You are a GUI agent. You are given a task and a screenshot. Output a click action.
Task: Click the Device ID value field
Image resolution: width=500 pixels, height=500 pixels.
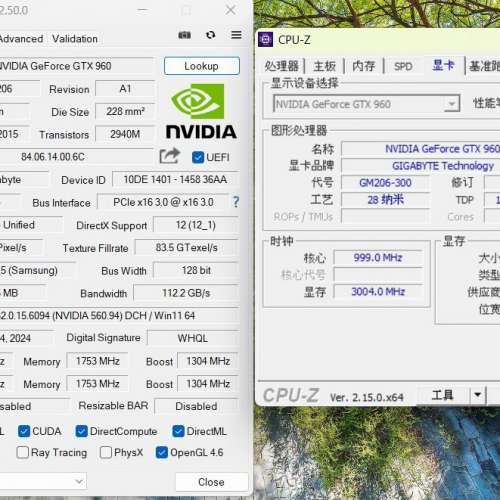click(x=175, y=180)
